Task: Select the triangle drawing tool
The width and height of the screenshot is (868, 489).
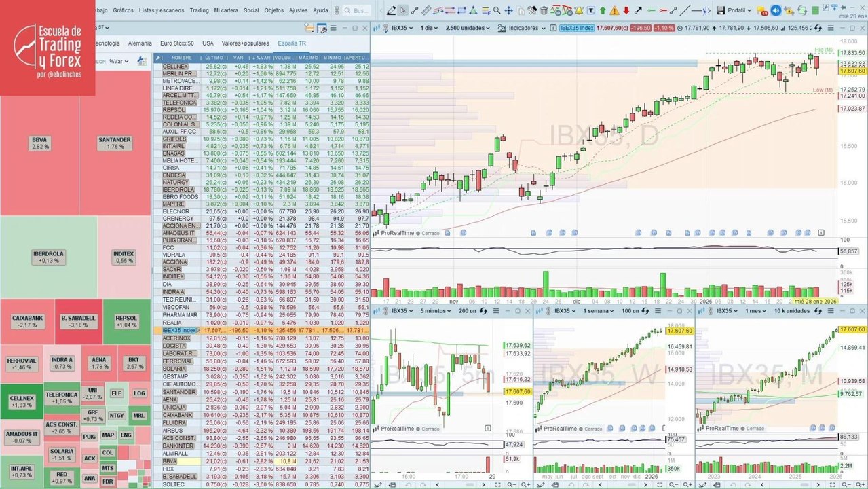Action: coord(473,10)
